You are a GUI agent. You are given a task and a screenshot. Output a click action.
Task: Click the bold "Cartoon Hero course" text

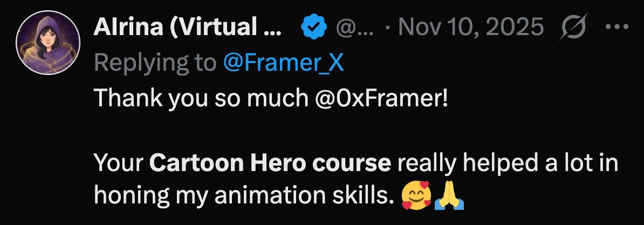coord(270,163)
